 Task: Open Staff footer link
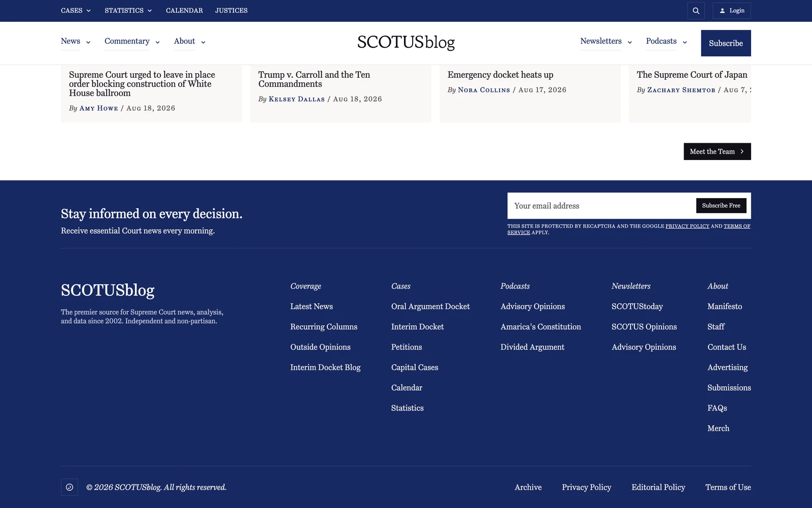click(716, 327)
